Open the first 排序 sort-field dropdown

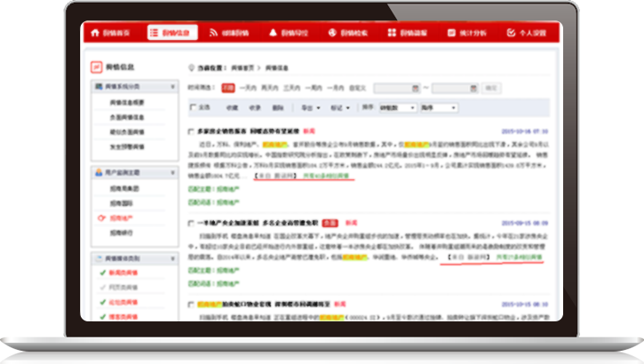click(x=398, y=108)
